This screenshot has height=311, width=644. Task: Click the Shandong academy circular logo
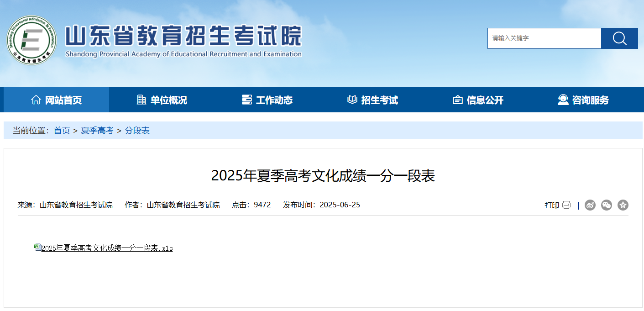point(31,40)
